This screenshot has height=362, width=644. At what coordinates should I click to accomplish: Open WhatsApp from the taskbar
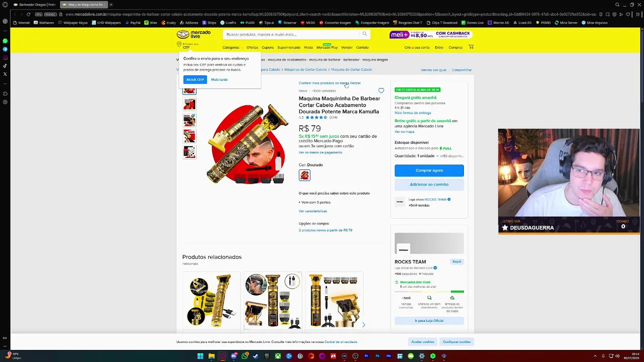coord(245,356)
